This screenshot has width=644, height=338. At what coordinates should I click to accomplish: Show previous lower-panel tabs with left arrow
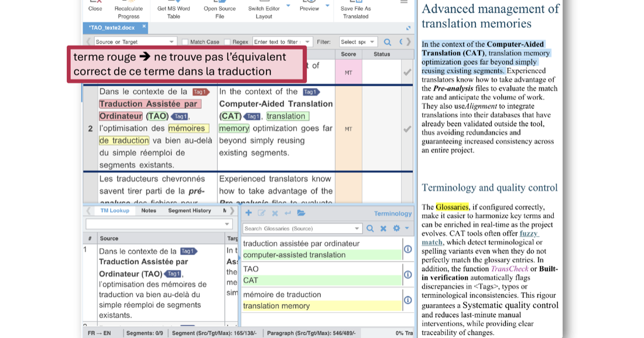[88, 210]
